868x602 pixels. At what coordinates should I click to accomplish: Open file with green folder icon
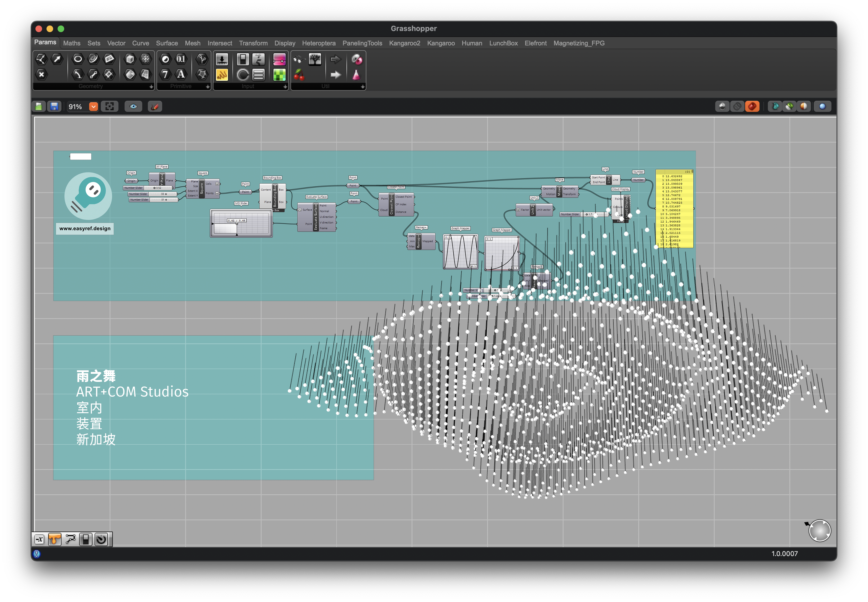coord(39,107)
